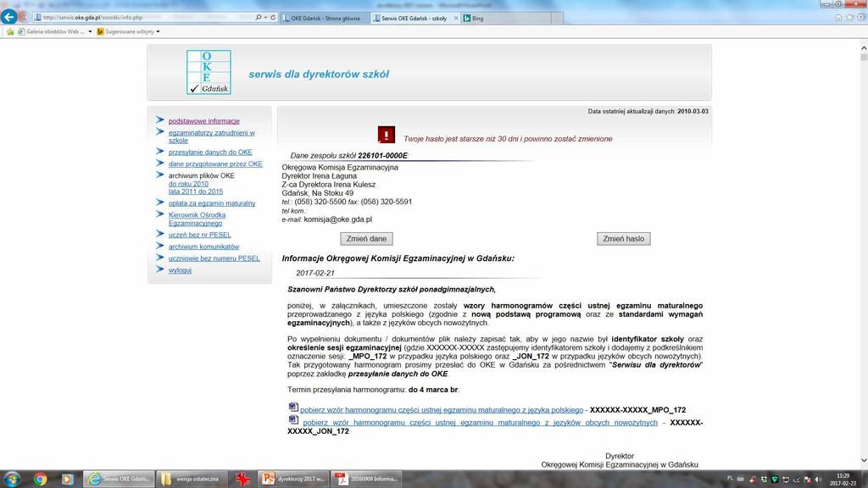Refresh the page with reload icon
Screen dimensions: 868x488
pos(273,18)
